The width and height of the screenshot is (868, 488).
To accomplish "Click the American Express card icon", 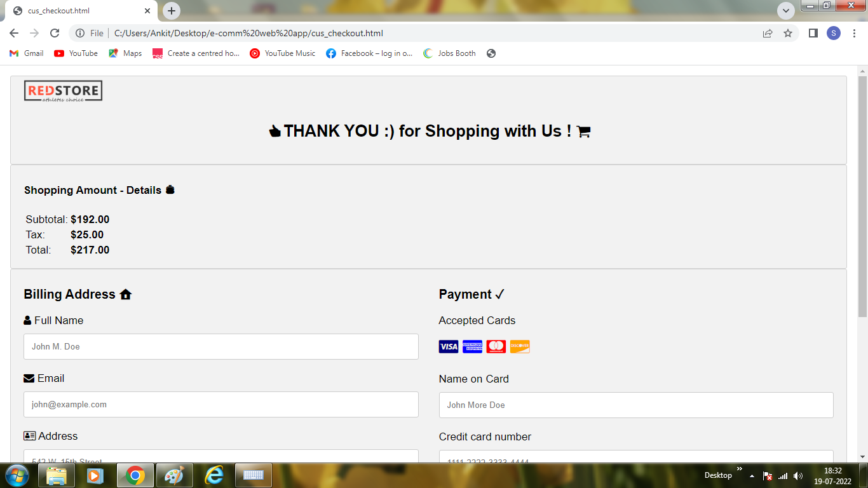I will 472,346.
